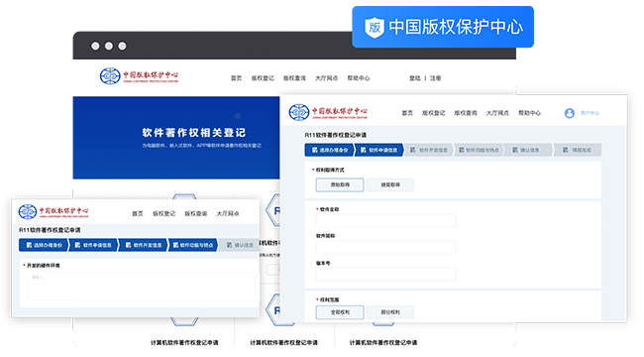Click the shield 版 icon in blue badge
This screenshot has height=357, width=644.
(375, 28)
